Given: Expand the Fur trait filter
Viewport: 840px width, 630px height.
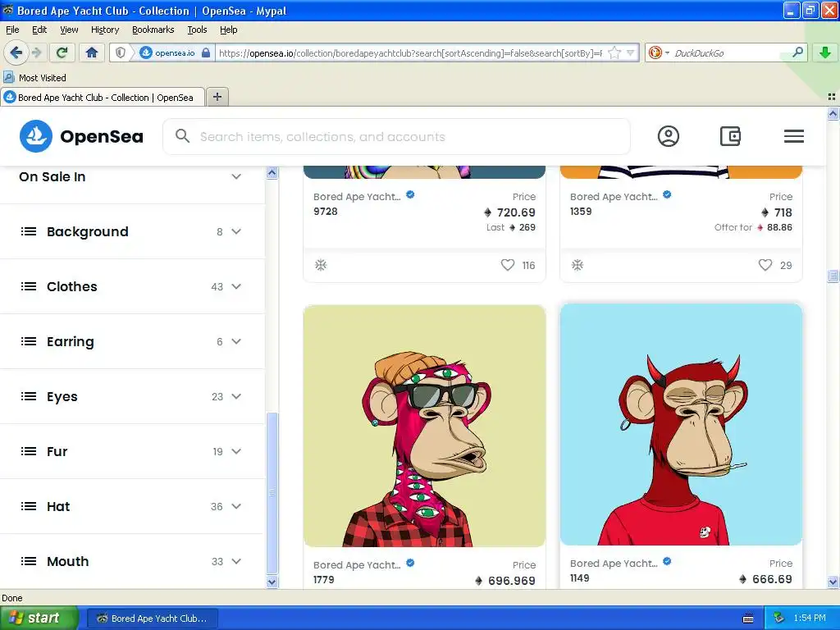Looking at the screenshot, I should click(x=132, y=452).
